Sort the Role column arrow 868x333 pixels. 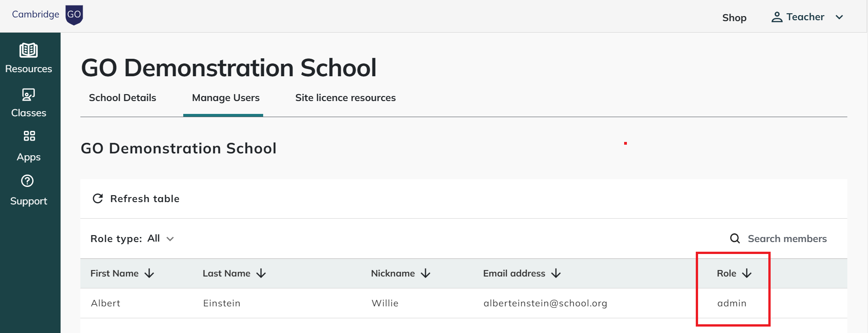click(747, 273)
